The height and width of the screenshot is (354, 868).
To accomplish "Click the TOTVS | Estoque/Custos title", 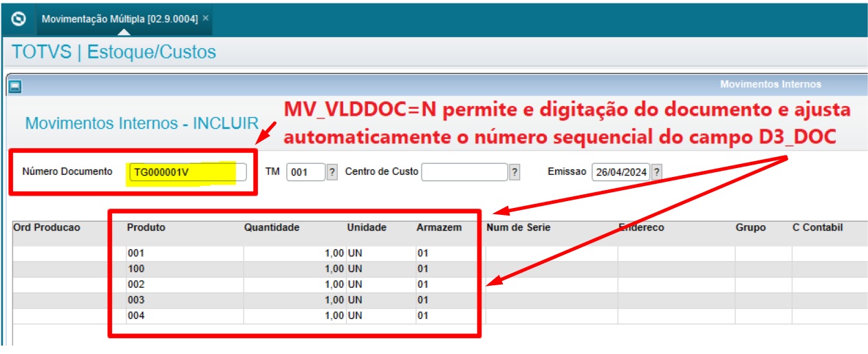I will click(x=114, y=52).
